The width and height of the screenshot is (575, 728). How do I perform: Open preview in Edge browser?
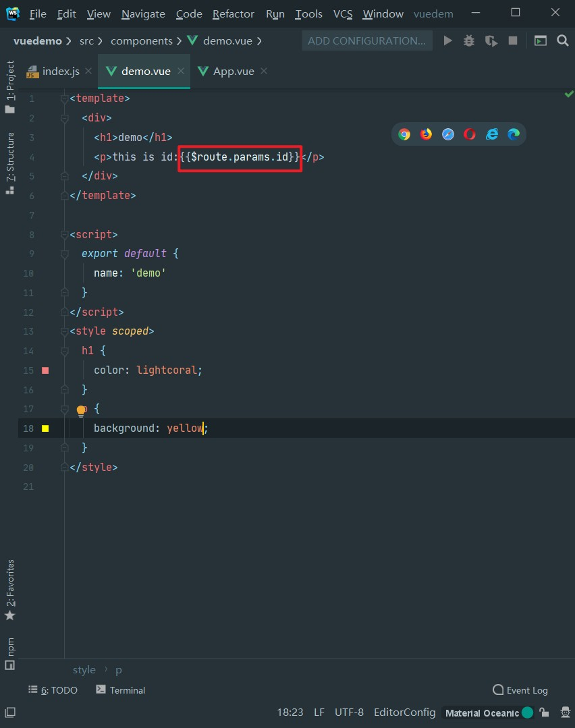514,134
